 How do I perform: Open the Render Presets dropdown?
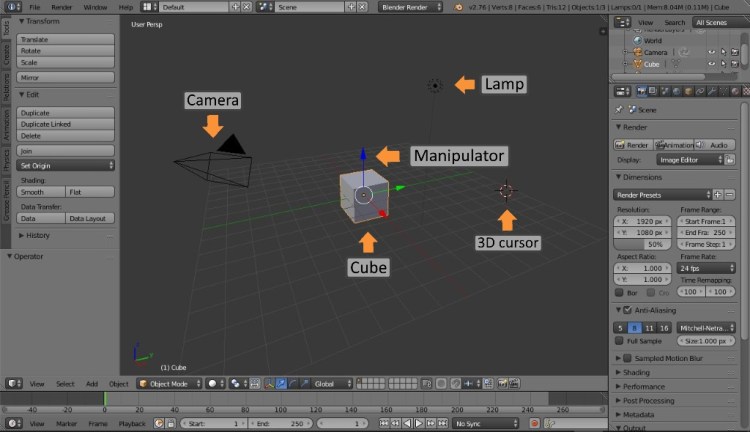click(x=662, y=195)
